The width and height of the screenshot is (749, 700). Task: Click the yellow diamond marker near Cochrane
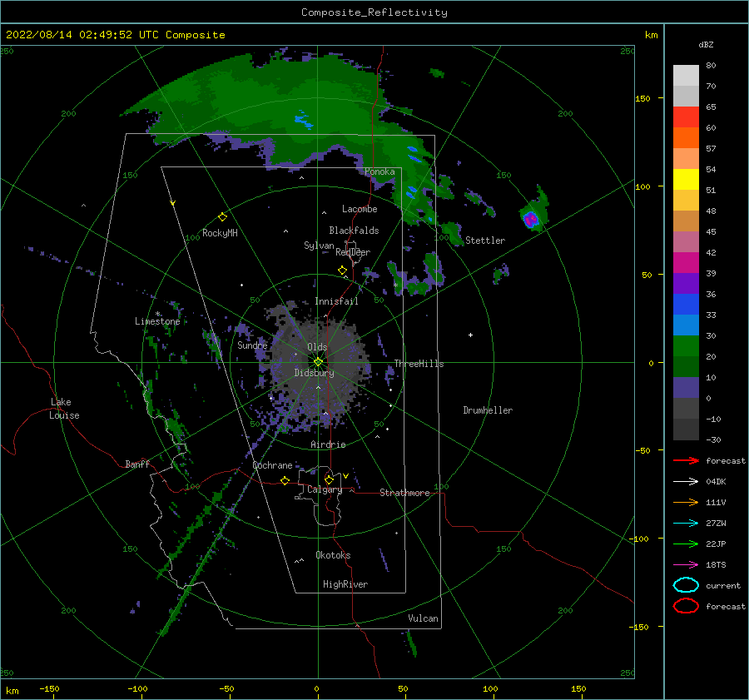(285, 481)
